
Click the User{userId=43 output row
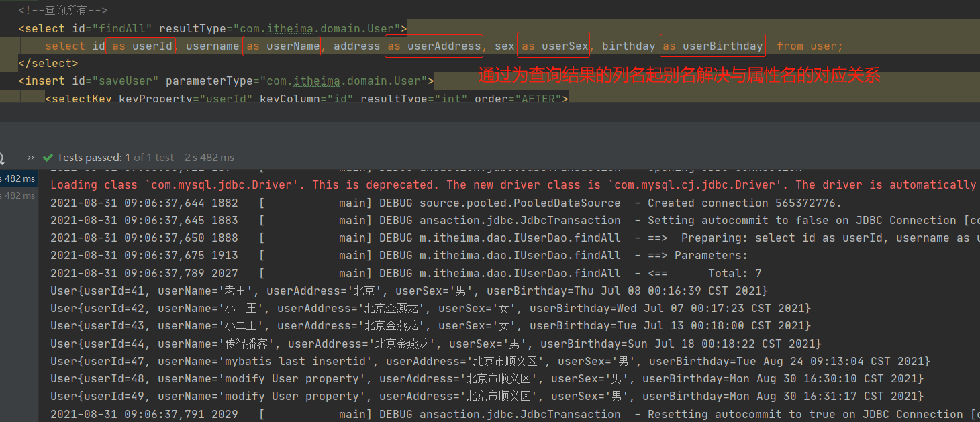(x=430, y=325)
